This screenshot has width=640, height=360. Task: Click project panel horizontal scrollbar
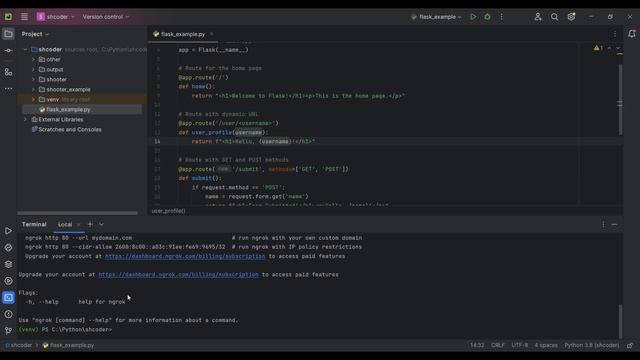78,213
